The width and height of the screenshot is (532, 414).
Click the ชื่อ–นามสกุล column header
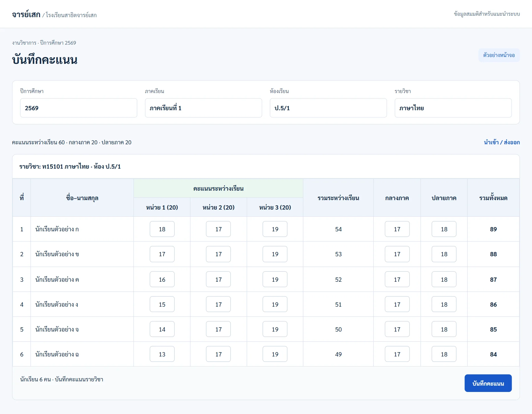click(x=82, y=198)
